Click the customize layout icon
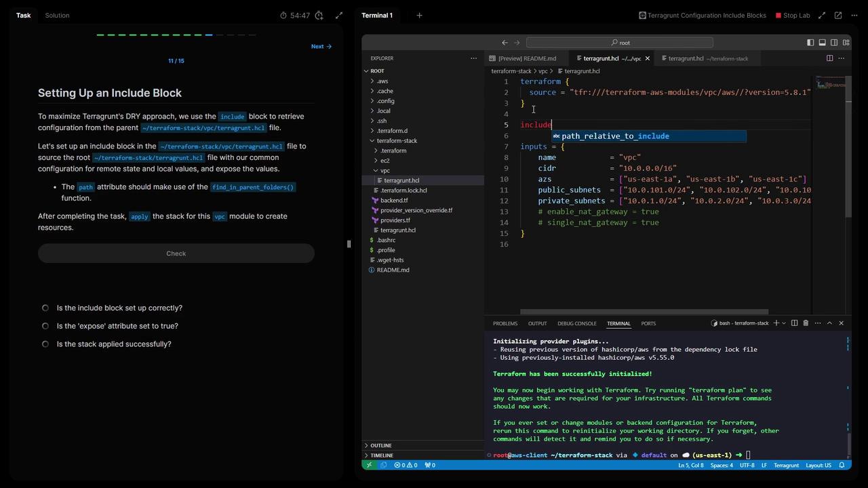This screenshot has width=868, height=488. click(x=846, y=43)
